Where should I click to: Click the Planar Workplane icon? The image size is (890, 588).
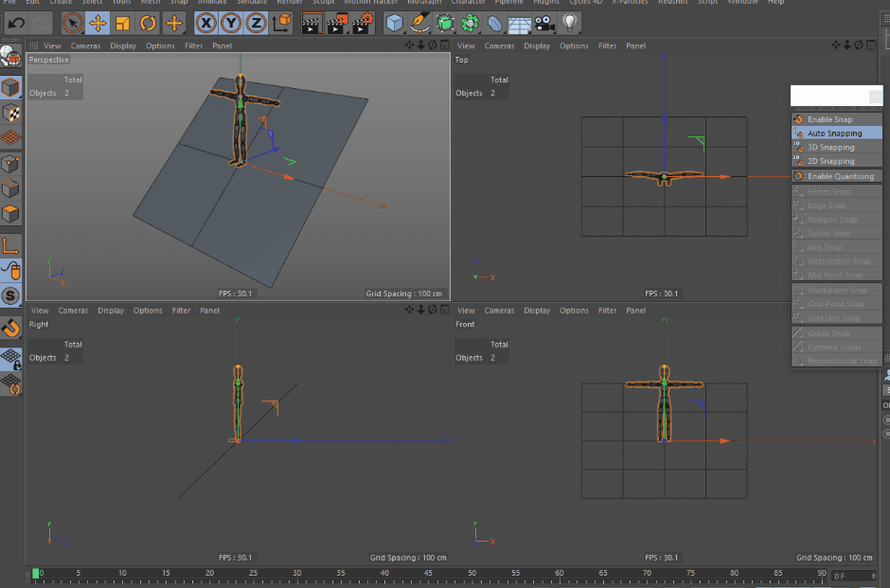click(10, 384)
